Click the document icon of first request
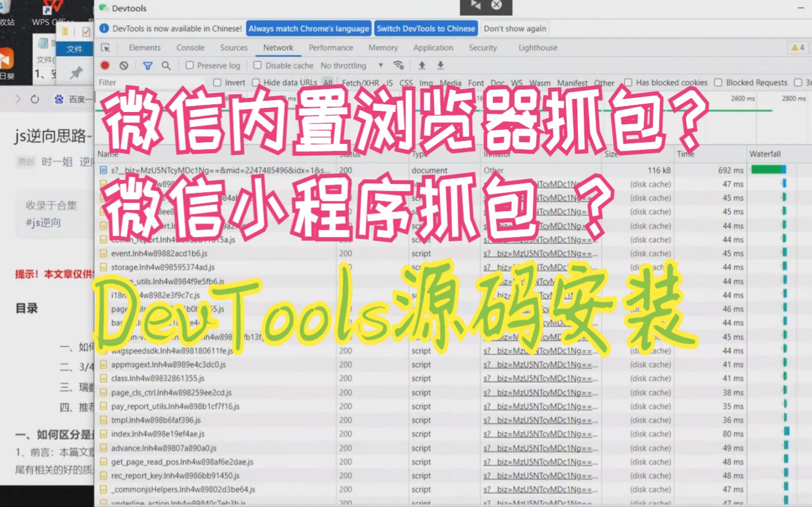 coord(103,170)
